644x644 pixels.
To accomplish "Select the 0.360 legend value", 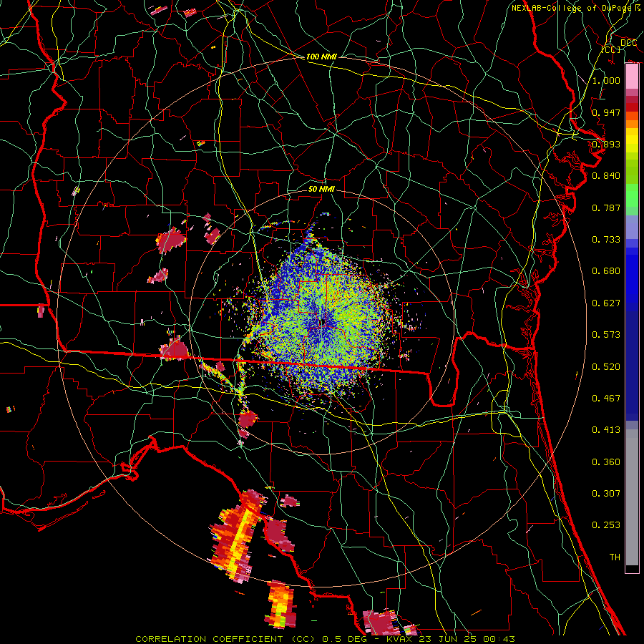I will point(606,462).
